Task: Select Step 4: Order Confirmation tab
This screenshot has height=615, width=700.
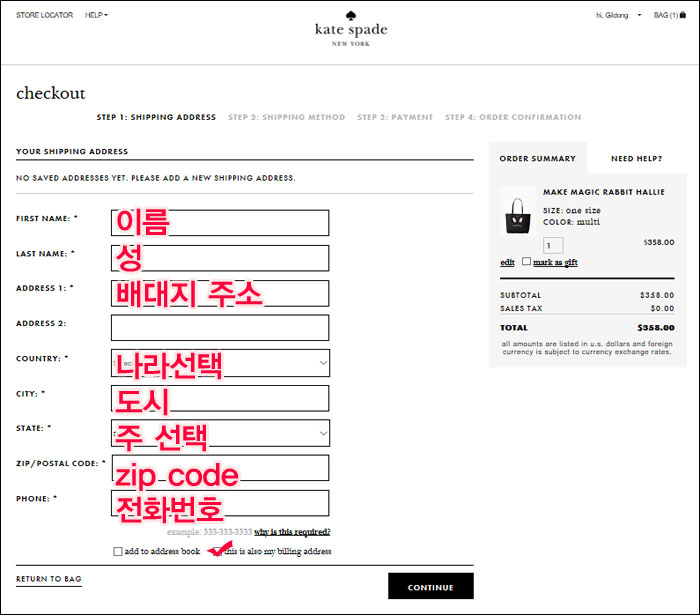Action: pos(513,117)
